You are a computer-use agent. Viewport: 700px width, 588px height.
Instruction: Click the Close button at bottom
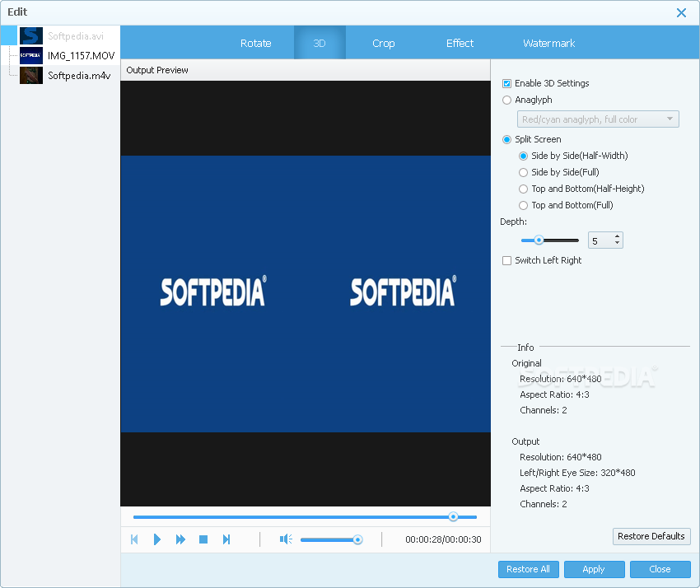(x=660, y=569)
